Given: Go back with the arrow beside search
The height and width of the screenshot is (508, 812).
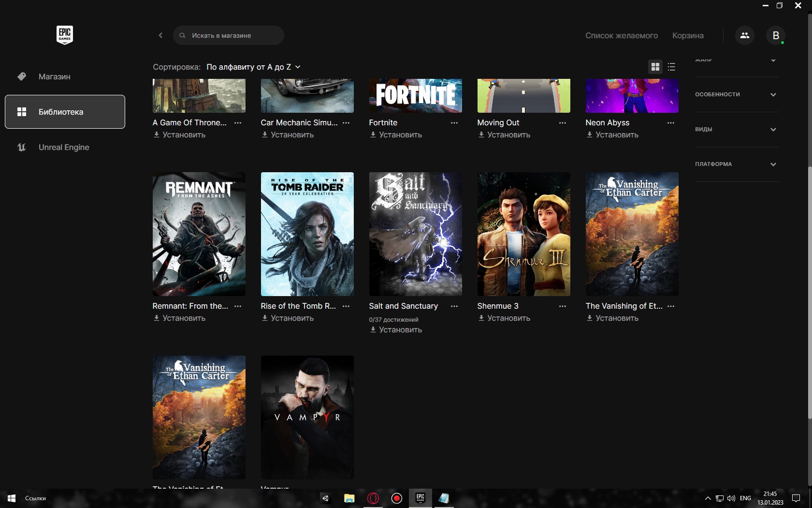Looking at the screenshot, I should coord(160,35).
